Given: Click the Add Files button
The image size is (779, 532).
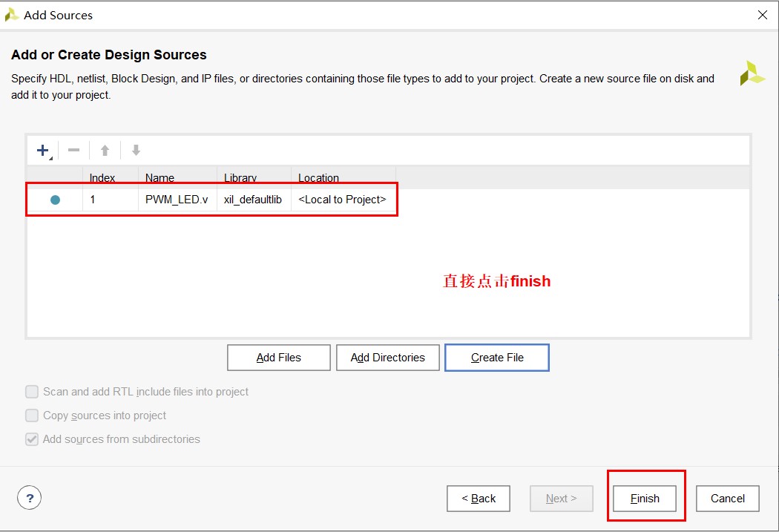Looking at the screenshot, I should tap(279, 358).
